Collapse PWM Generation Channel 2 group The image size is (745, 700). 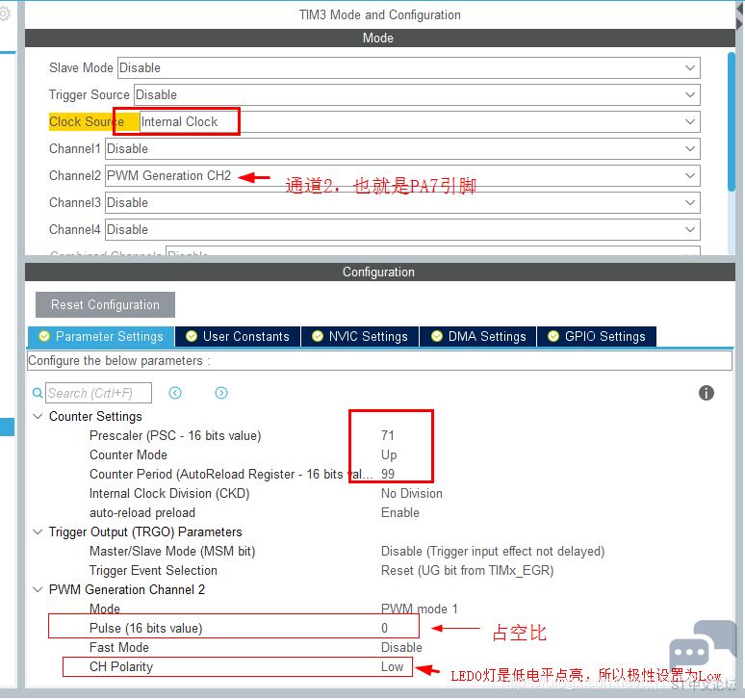click(38, 589)
